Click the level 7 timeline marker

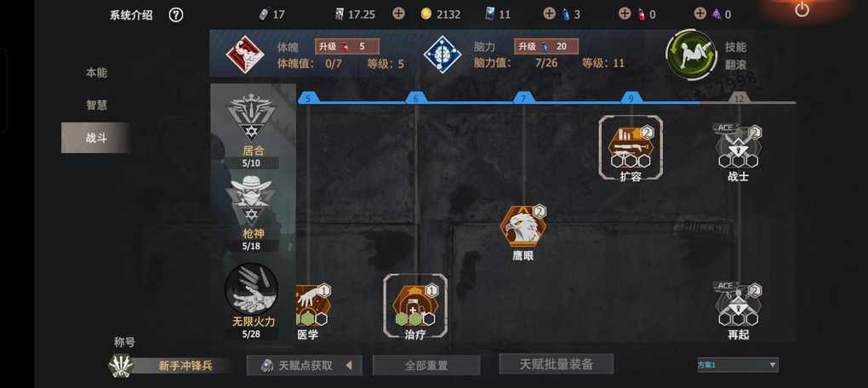(x=523, y=99)
